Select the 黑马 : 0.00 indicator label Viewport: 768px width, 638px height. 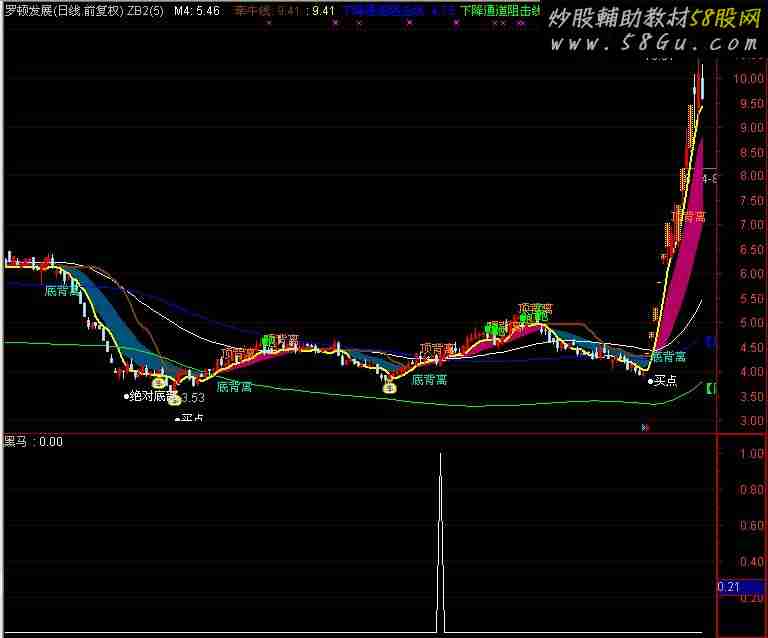click(33, 442)
